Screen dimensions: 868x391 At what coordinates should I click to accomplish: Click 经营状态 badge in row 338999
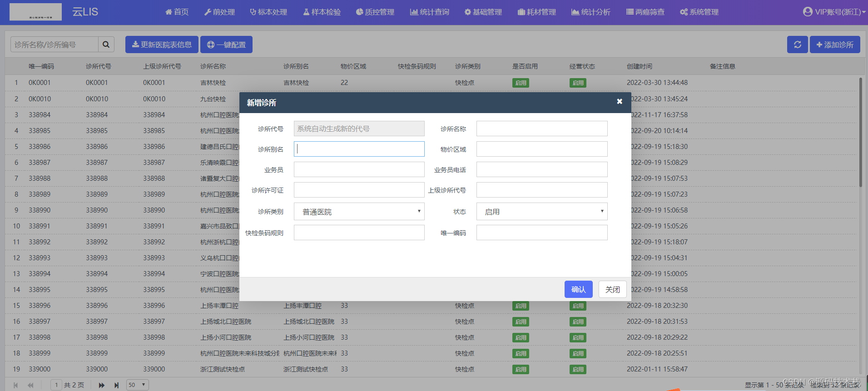[578, 354]
